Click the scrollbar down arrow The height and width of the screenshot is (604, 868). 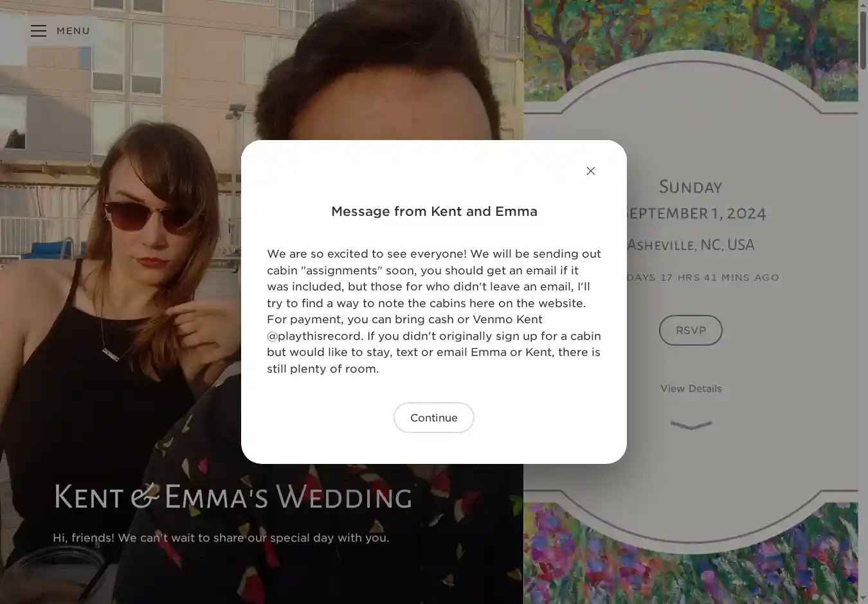863,598
